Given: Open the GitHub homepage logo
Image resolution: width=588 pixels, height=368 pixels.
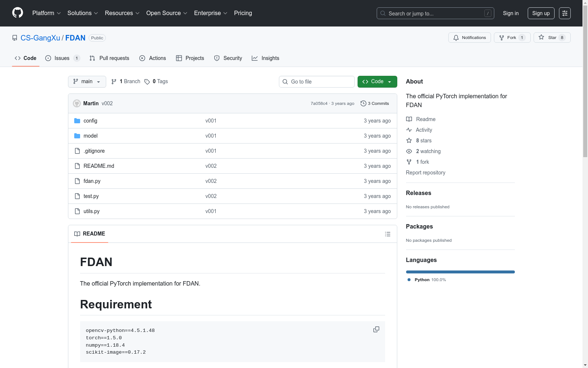Looking at the screenshot, I should coord(18,13).
